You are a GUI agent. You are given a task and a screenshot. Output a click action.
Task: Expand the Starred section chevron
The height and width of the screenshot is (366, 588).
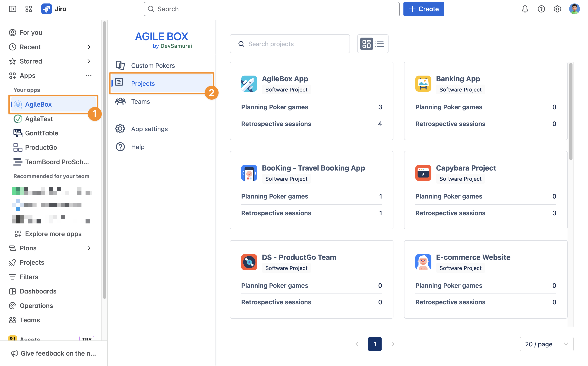coord(89,61)
